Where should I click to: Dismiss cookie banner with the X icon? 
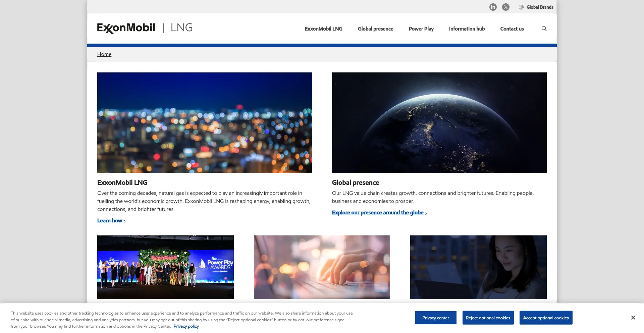coord(633,318)
